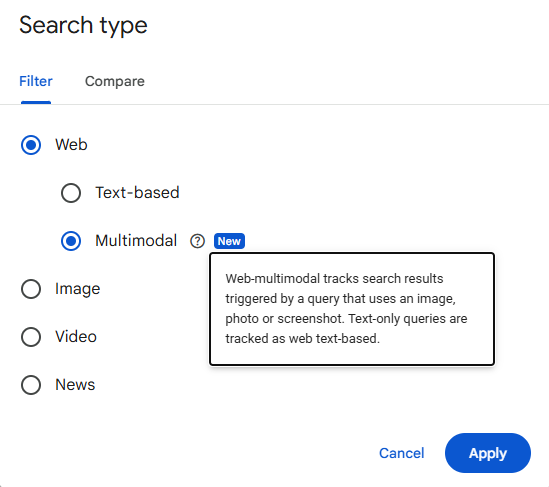Click the Search type heading
Image resolution: width=549 pixels, height=487 pixels.
83,25
